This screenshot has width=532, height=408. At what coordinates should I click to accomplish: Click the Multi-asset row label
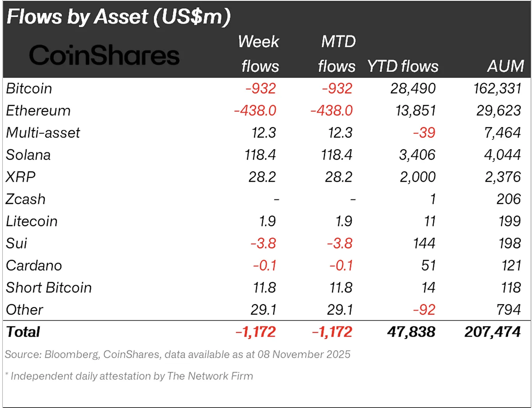tap(43, 133)
